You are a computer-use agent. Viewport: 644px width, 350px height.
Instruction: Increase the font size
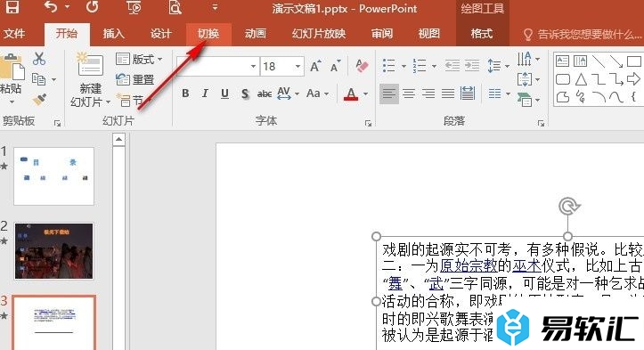(x=315, y=66)
